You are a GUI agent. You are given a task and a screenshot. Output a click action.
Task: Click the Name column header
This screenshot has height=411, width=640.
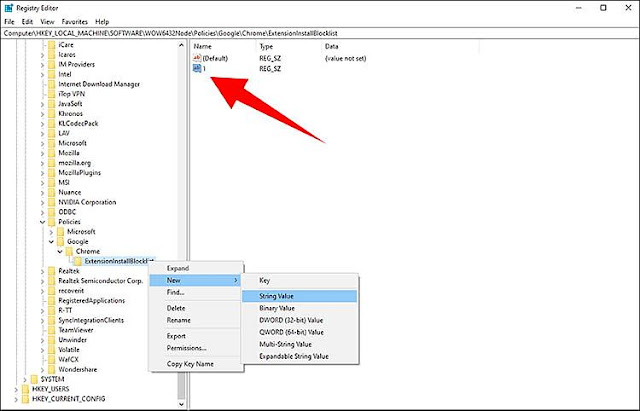tap(223, 46)
